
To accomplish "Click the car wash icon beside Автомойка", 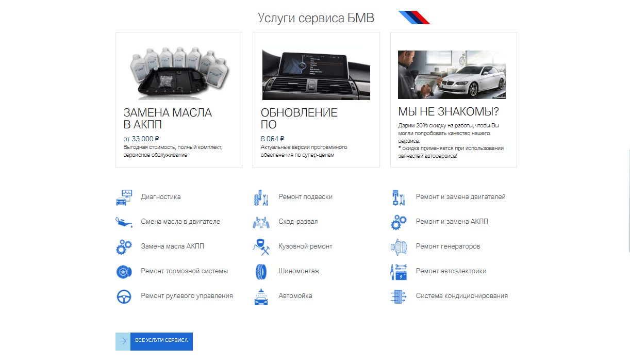I will (x=261, y=296).
